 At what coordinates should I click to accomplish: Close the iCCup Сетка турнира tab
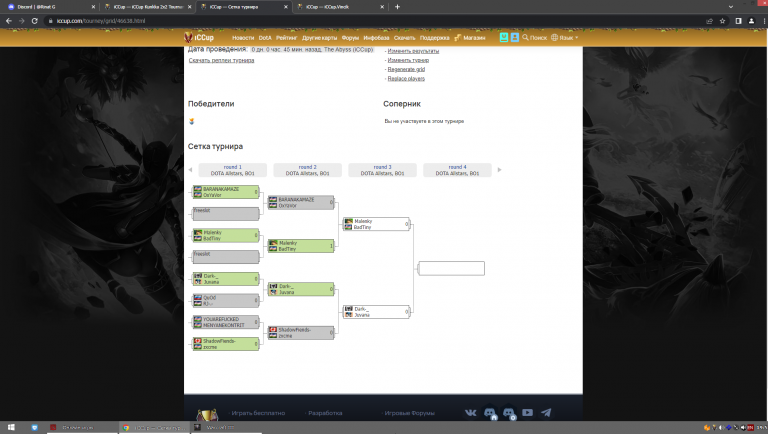coord(286,7)
